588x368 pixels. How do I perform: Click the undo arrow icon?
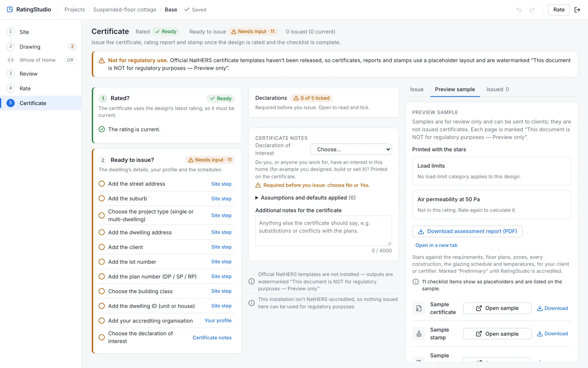tap(519, 10)
